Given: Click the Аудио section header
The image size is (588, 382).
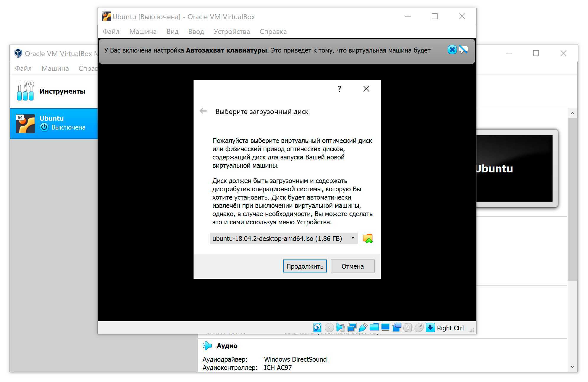Looking at the screenshot, I should click(227, 346).
